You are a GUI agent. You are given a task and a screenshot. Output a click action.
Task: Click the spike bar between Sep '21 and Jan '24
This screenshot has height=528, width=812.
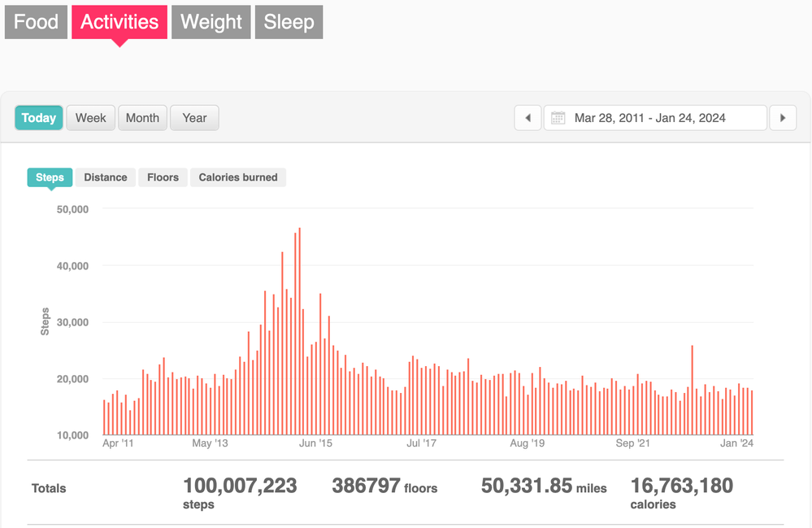(x=692, y=391)
